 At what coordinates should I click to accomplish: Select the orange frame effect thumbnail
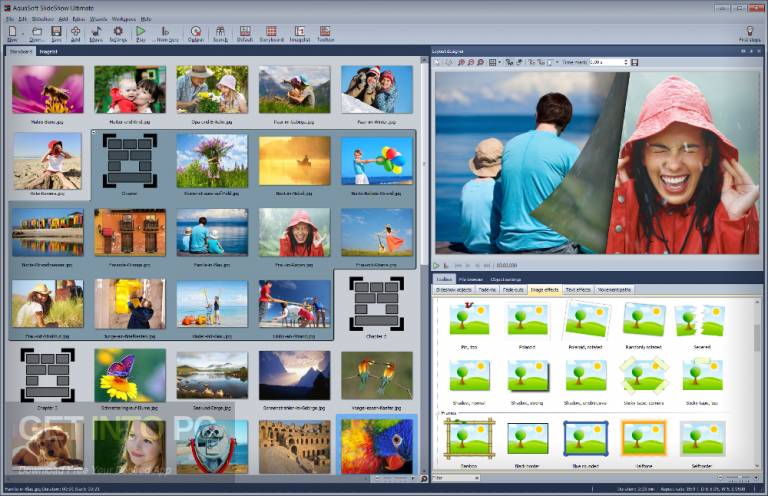pyautogui.click(x=644, y=439)
